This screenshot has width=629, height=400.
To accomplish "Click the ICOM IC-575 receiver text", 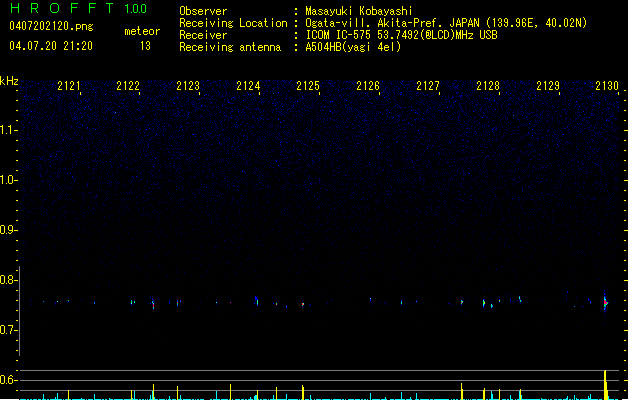I will tap(402, 35).
